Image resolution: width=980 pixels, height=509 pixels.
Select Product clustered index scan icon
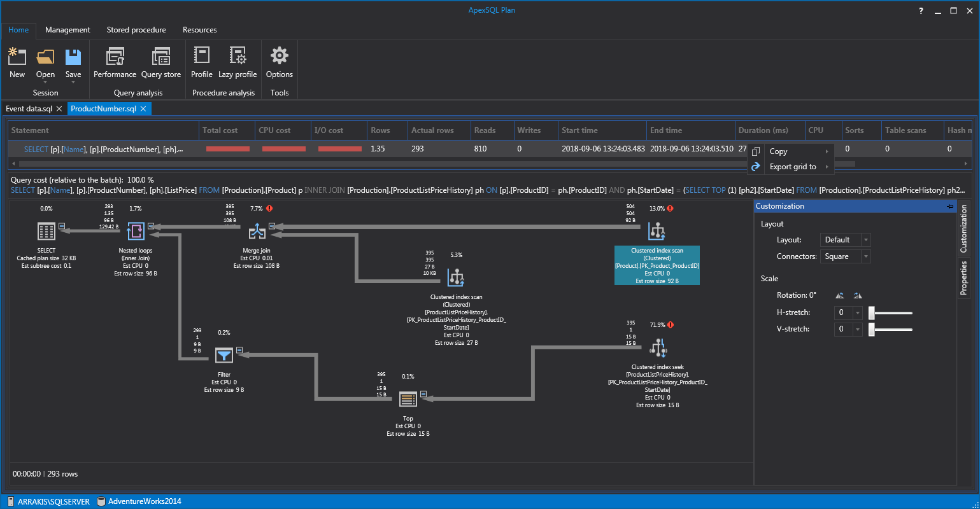[x=657, y=231]
